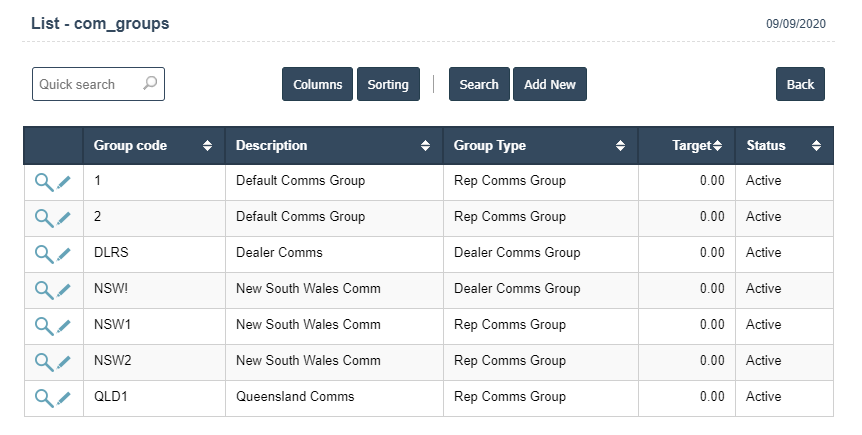Screen dimensions: 862x435
Task: Sort by the Group code column arrows
Action: [207, 146]
